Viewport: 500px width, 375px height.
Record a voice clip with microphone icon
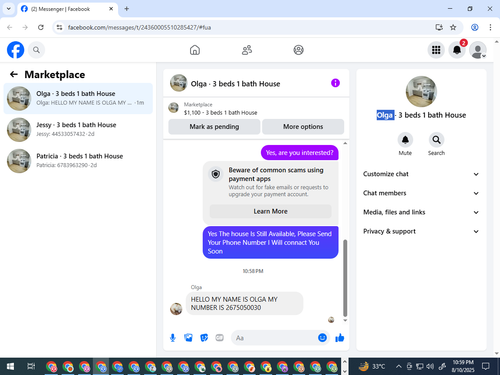(173, 338)
